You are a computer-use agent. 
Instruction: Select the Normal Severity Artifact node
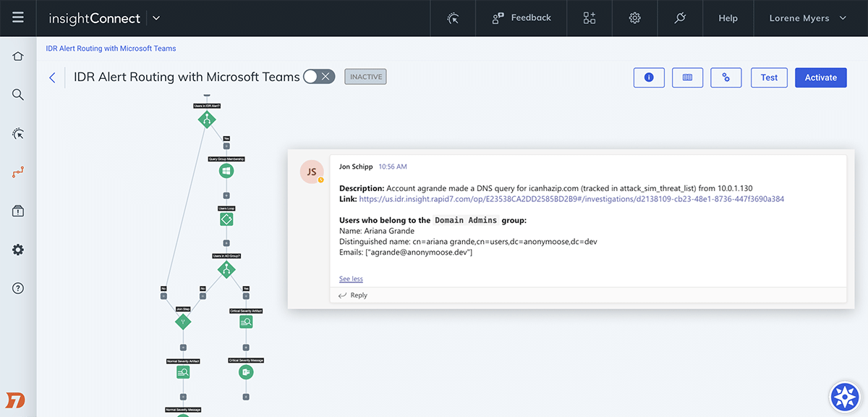(x=183, y=372)
